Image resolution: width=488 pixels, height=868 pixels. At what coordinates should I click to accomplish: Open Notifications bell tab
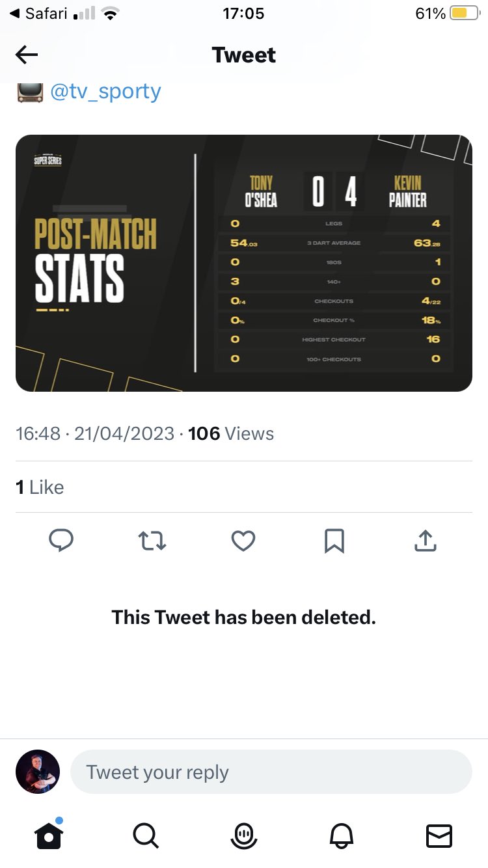(x=342, y=834)
